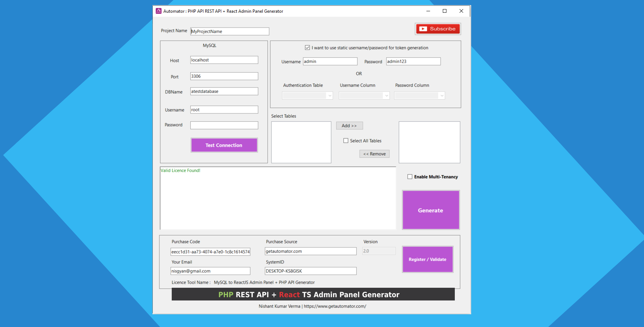Focus the Project Name input field
Viewport: 644px width, 327px height.
tap(230, 31)
